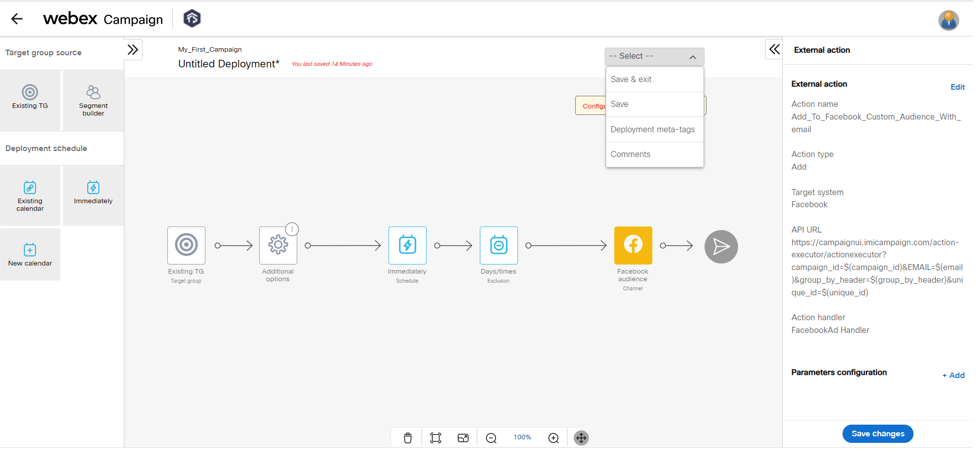Click Edit link for External action
Screen dimensions: 980x452
coord(957,87)
